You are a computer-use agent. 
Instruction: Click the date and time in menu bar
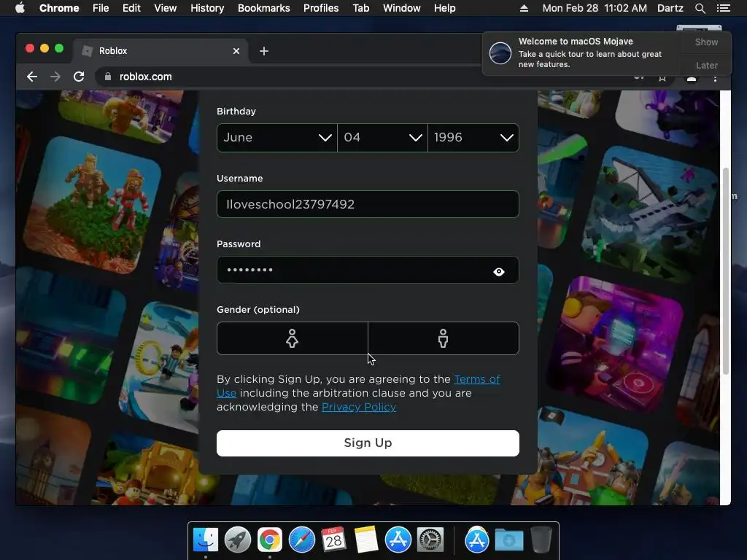595,8
